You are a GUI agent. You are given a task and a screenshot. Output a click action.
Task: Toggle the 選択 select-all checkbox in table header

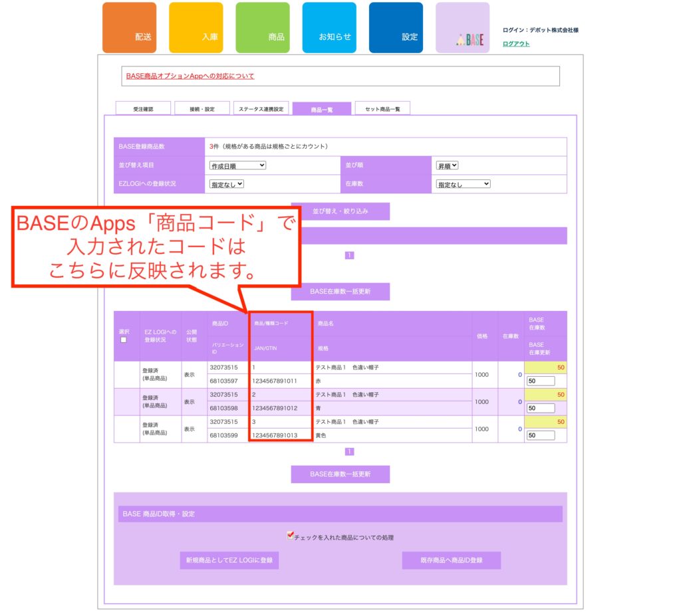click(123, 340)
